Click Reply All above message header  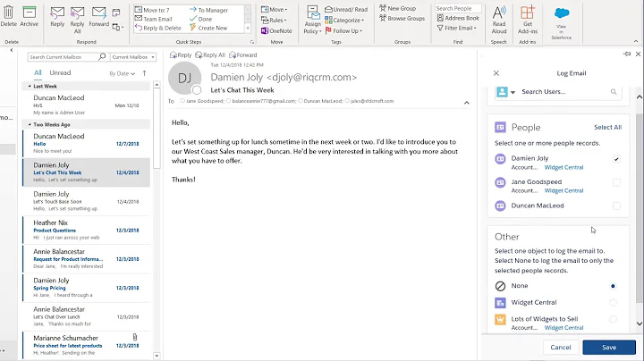click(x=210, y=55)
